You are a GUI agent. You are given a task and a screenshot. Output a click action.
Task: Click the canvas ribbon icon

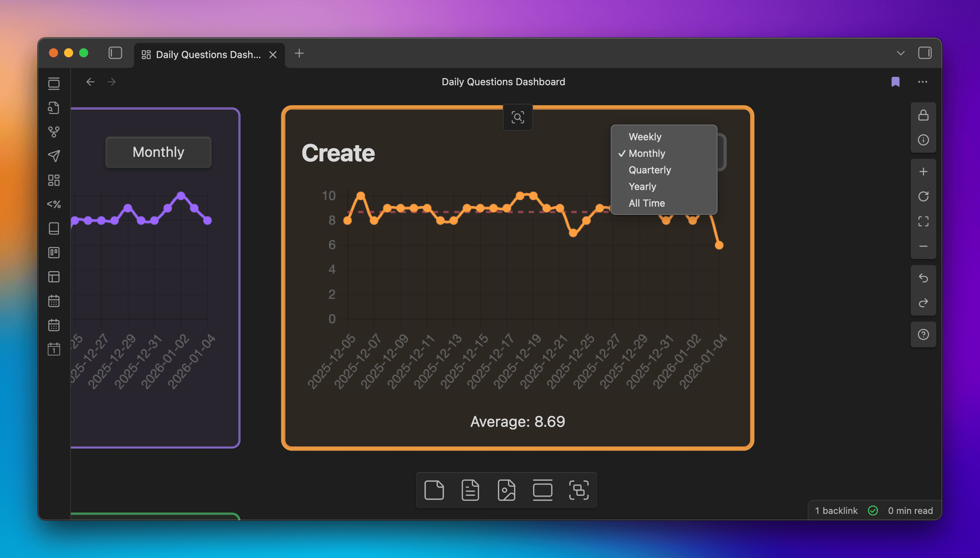54,180
